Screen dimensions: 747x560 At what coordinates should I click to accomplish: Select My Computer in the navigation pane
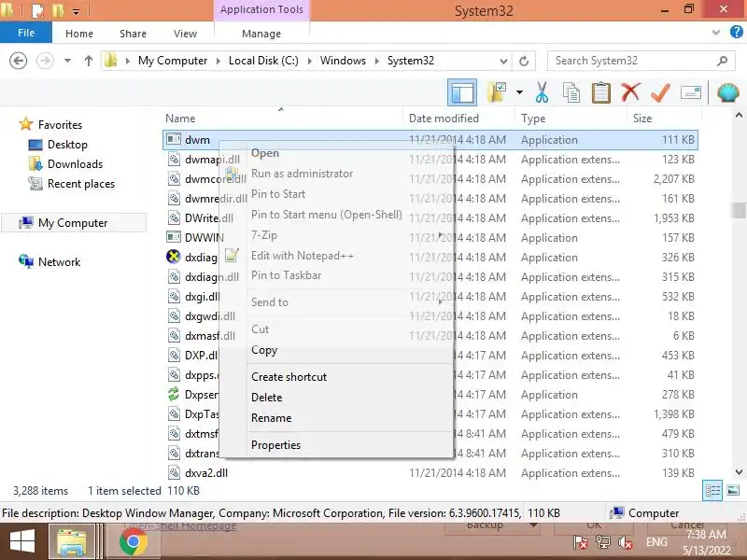click(x=73, y=223)
